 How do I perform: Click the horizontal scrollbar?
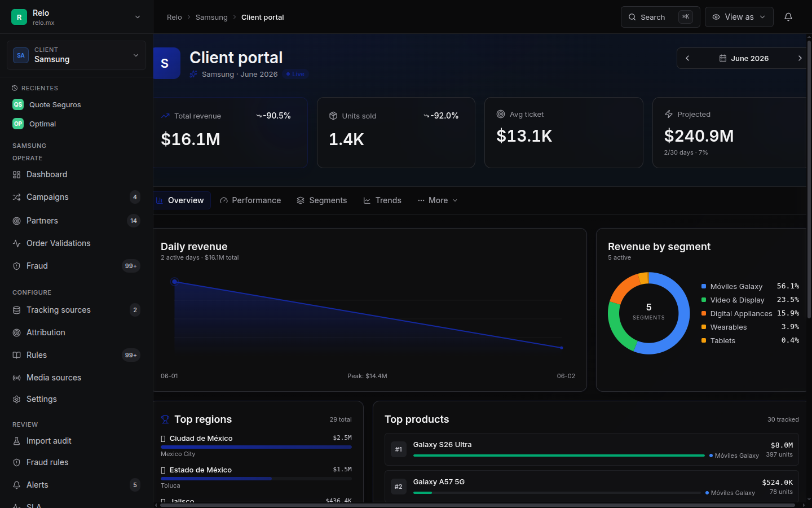478,505
